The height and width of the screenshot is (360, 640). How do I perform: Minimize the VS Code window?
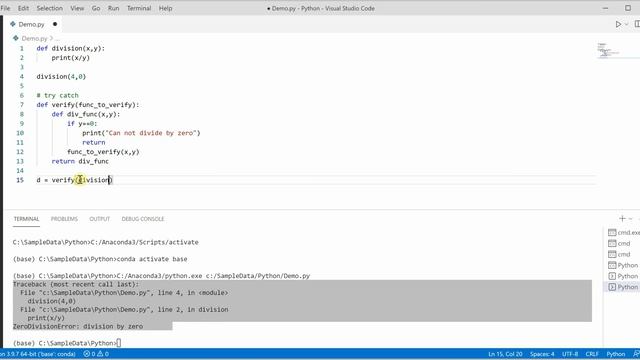605,8
